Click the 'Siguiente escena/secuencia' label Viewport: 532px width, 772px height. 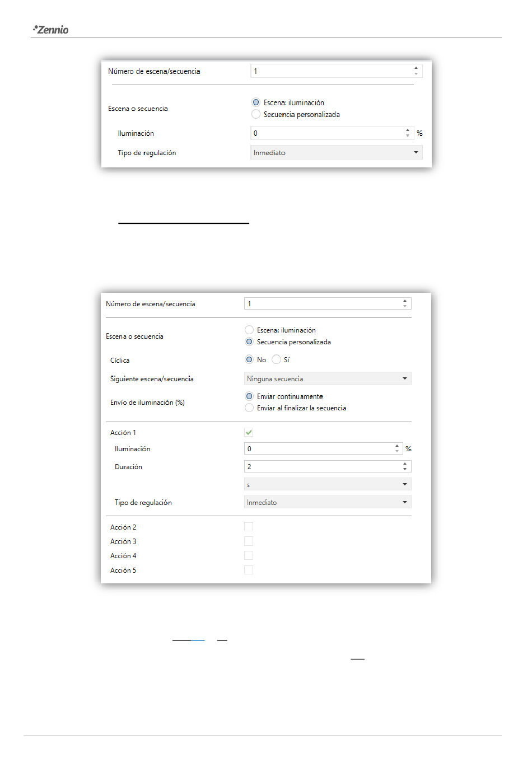click(152, 379)
